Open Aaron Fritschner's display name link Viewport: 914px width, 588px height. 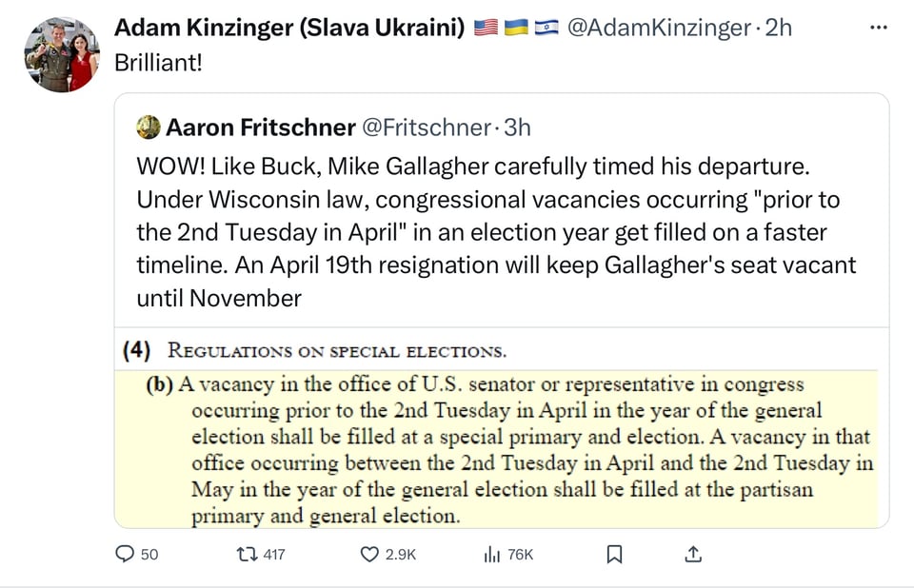261,127
